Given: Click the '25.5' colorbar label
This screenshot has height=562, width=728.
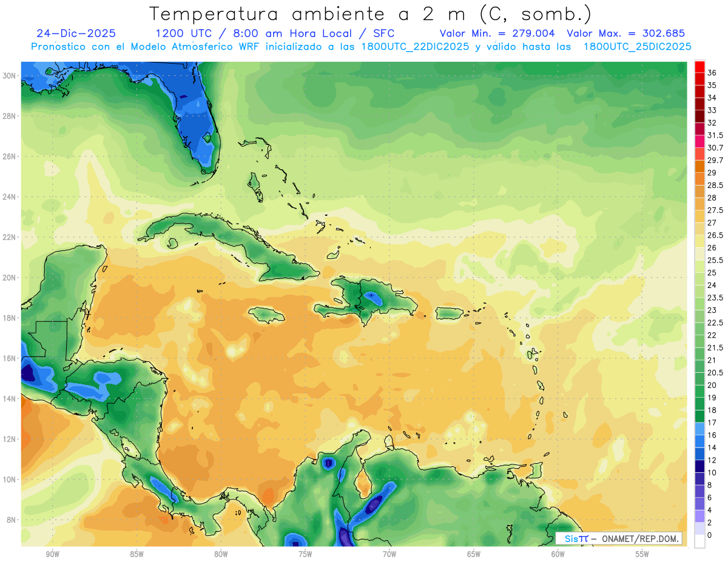Looking at the screenshot, I should (715, 260).
